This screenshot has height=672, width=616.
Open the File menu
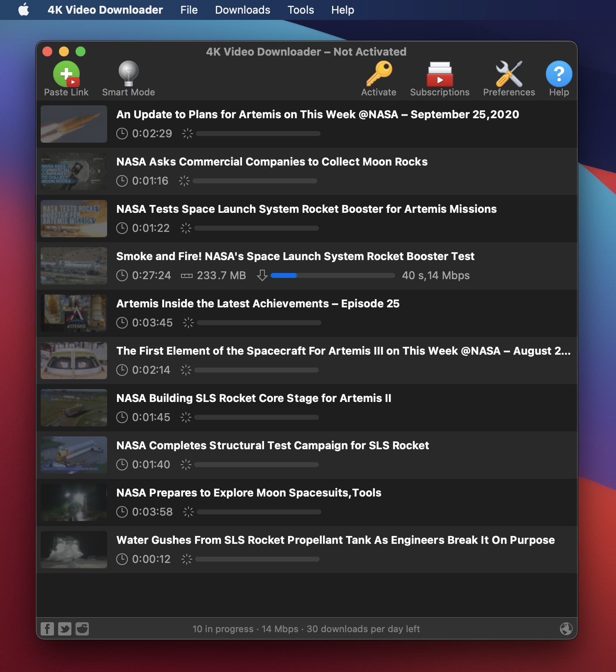tap(189, 10)
